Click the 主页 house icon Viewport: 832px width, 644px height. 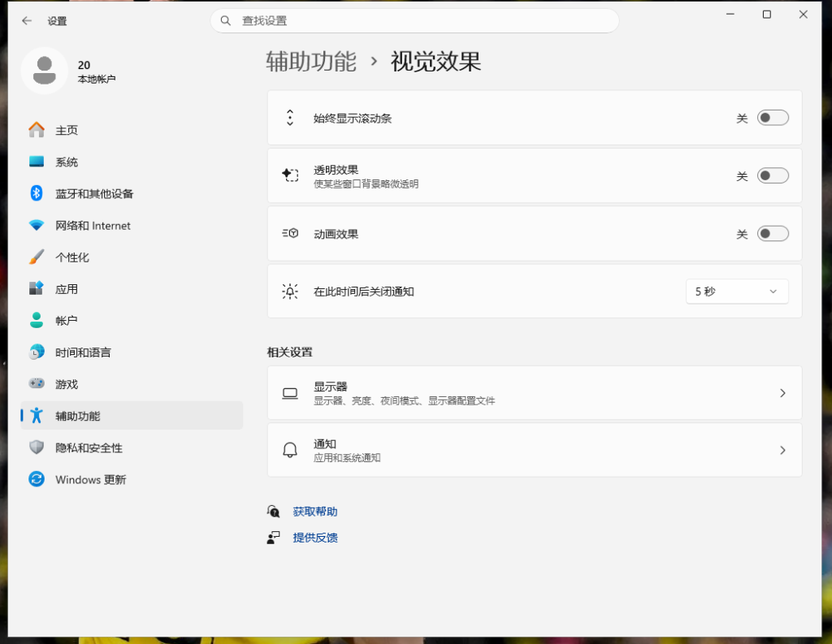(x=37, y=130)
